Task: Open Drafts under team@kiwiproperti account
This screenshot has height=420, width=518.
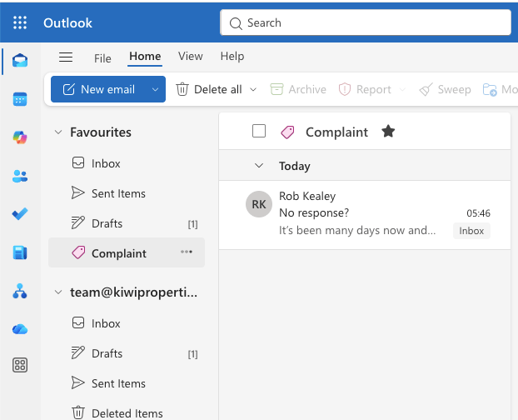Action: click(x=127, y=353)
